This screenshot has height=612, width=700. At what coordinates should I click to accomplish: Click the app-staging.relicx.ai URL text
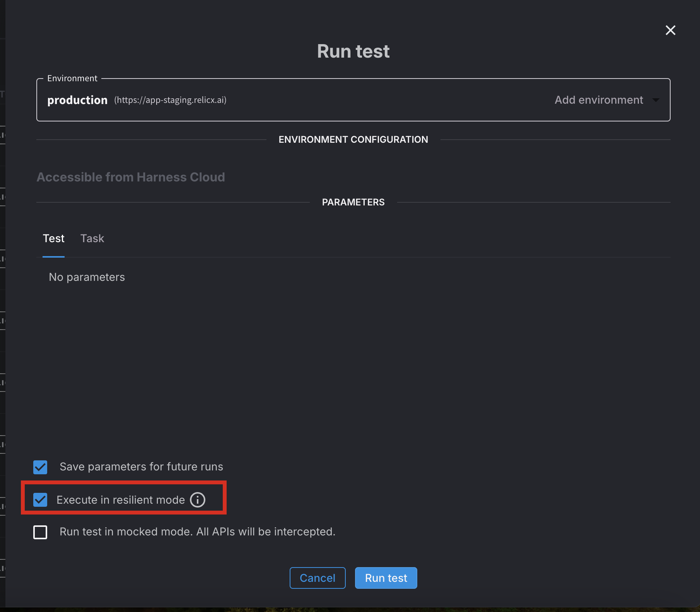click(x=170, y=100)
